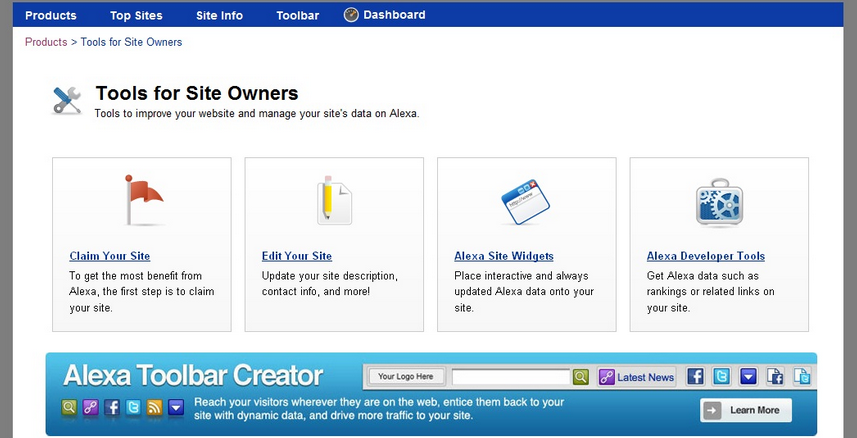Image resolution: width=857 pixels, height=438 pixels.
Task: Open blue dropdown arrow next to RSS icon
Action: (x=176, y=407)
